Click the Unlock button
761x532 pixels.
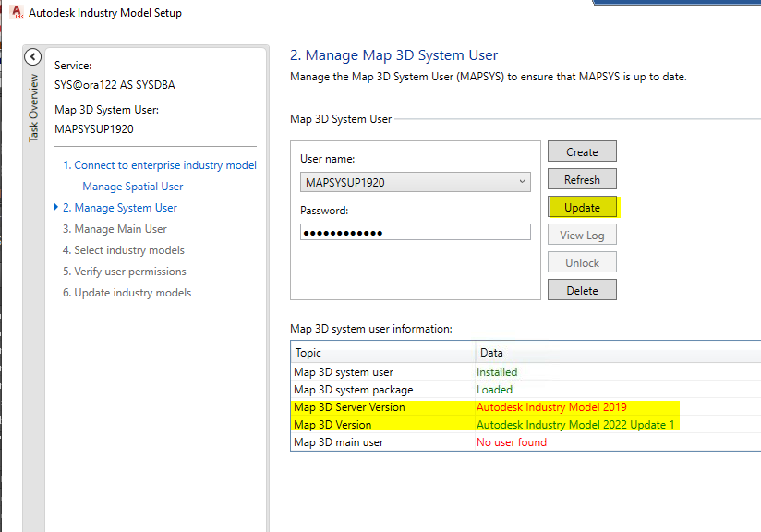(582, 262)
